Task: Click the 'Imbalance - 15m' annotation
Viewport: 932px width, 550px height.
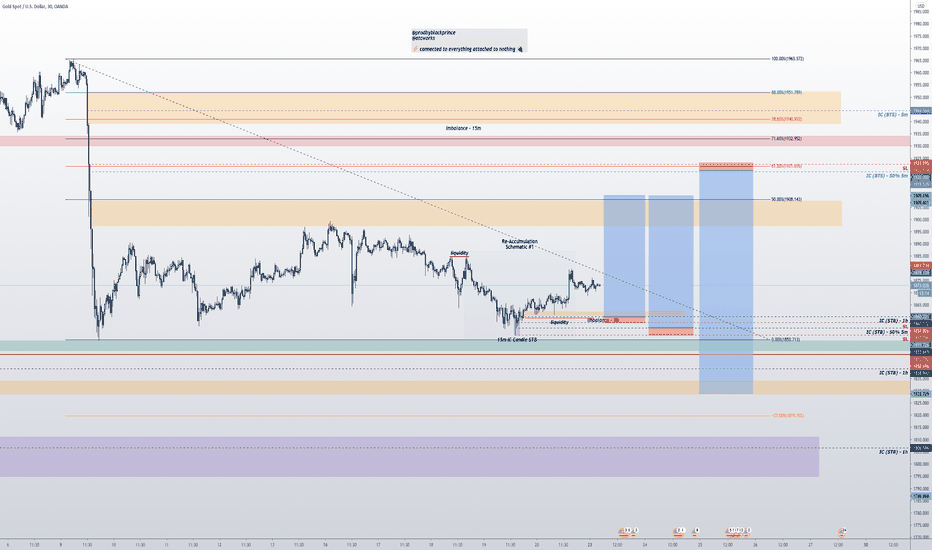Action: point(464,128)
